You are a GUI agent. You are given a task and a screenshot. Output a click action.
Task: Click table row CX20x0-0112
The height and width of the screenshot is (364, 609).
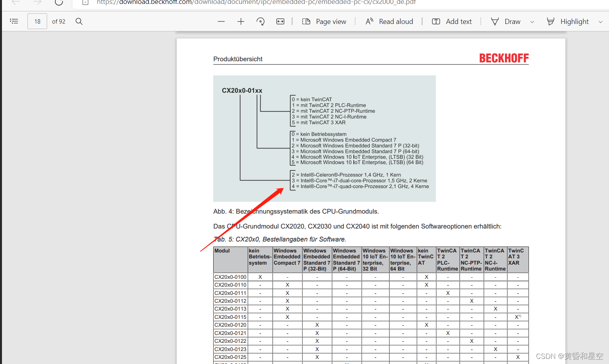click(x=371, y=301)
